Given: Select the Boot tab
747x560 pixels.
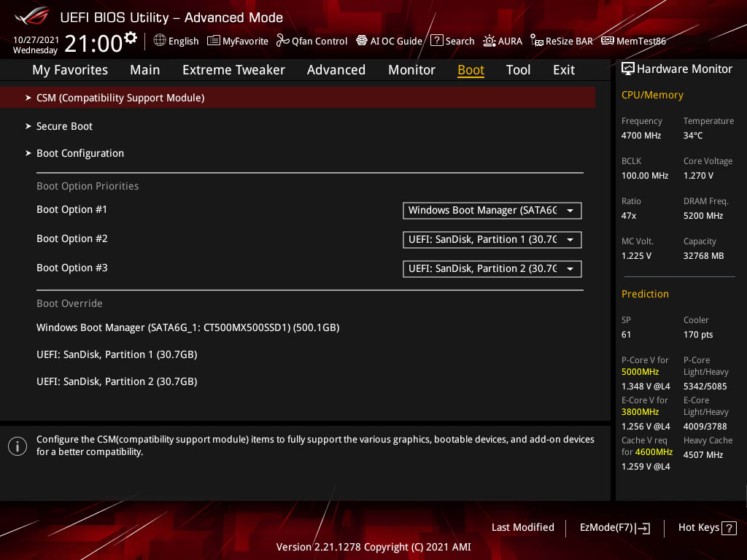Looking at the screenshot, I should click(x=471, y=70).
